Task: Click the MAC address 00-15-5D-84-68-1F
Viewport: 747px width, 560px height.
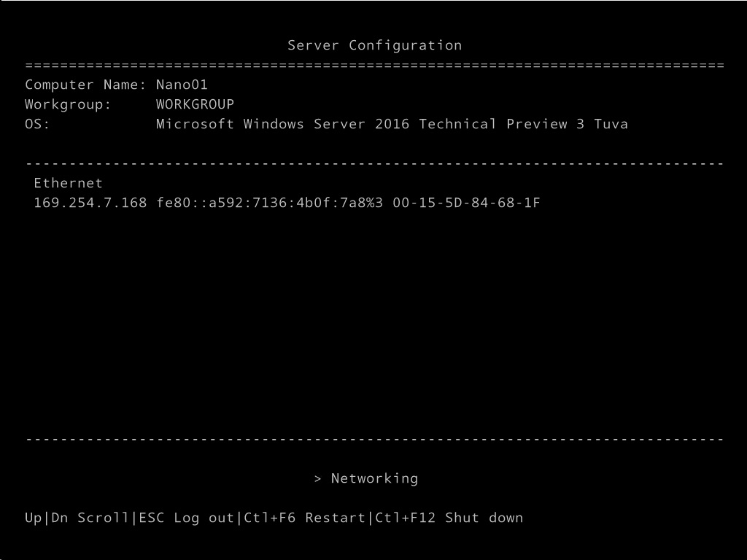Action: pyautogui.click(x=466, y=203)
